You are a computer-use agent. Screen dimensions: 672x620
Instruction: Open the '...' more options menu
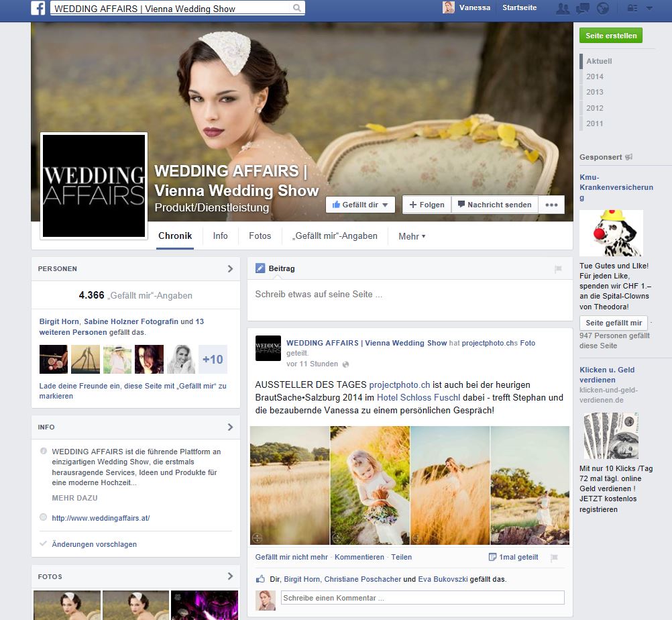click(x=551, y=205)
